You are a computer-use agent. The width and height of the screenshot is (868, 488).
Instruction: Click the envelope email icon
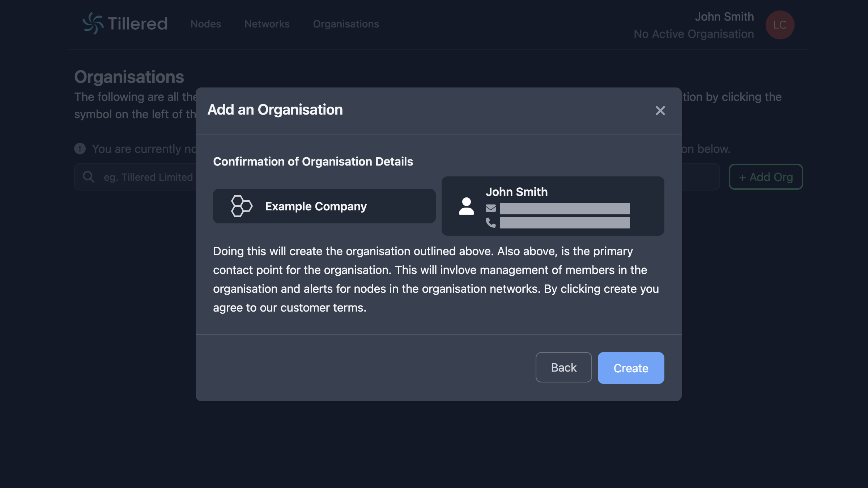click(x=490, y=208)
